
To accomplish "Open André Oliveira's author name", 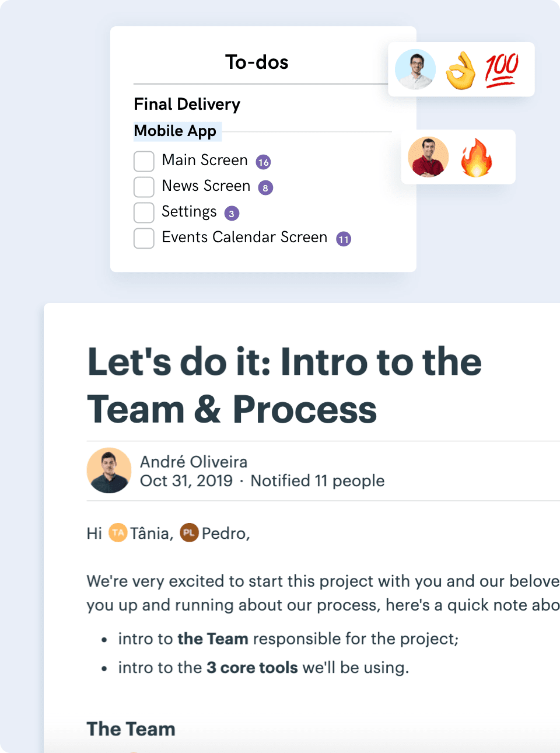I will tap(194, 462).
